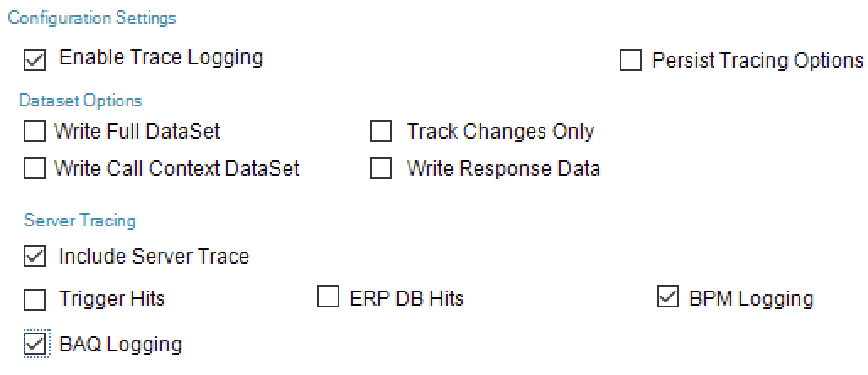The image size is (868, 375).
Task: Uncheck the Include Server Trace checkbox
Action: click(35, 257)
